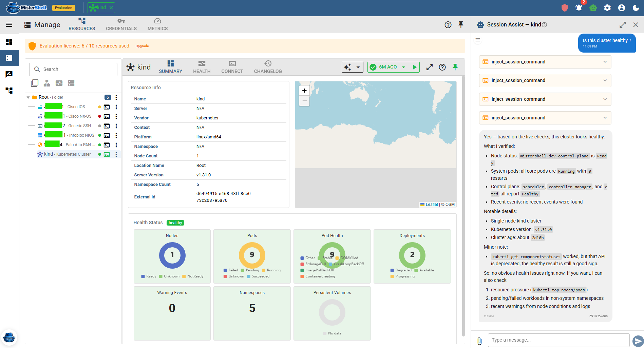Open the hamburger navigation menu
The image size is (644, 348).
click(x=9, y=25)
